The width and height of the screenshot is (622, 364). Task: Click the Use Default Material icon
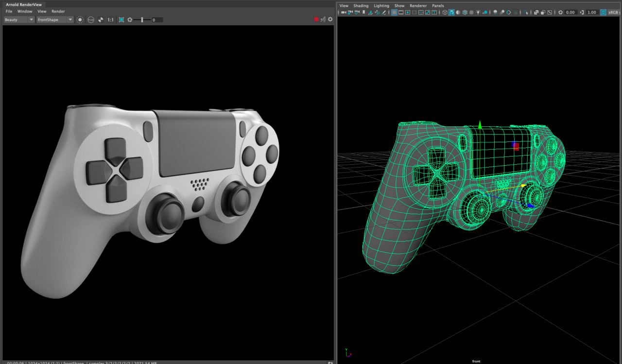[x=458, y=12]
